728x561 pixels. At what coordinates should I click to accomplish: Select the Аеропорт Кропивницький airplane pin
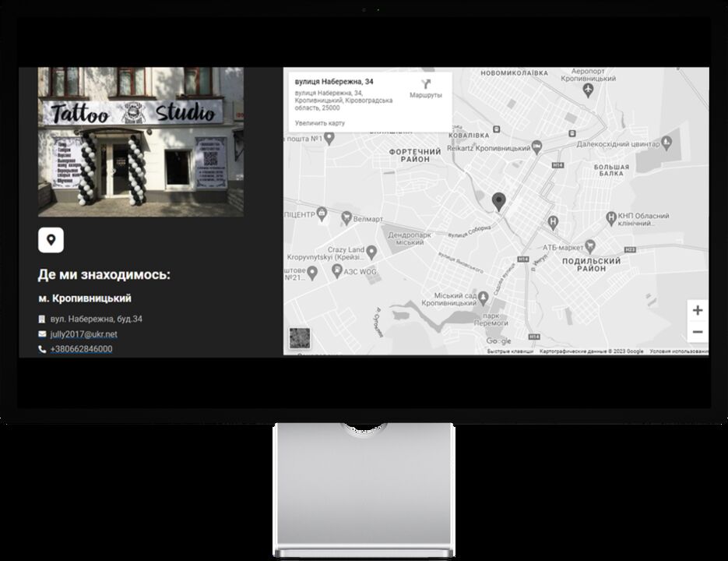tap(589, 90)
